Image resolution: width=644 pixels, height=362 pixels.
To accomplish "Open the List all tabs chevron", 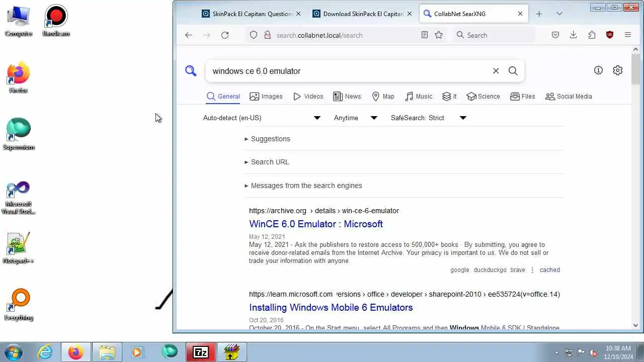I will tap(559, 14).
